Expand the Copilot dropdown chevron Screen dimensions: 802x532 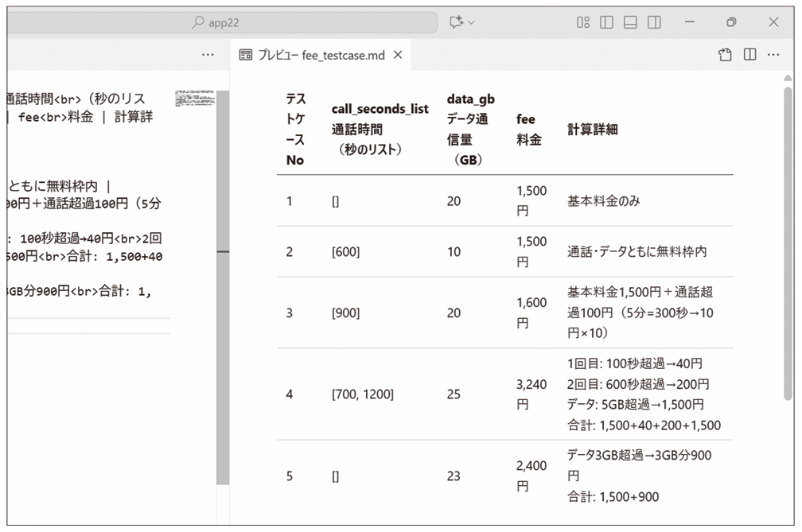tap(471, 22)
